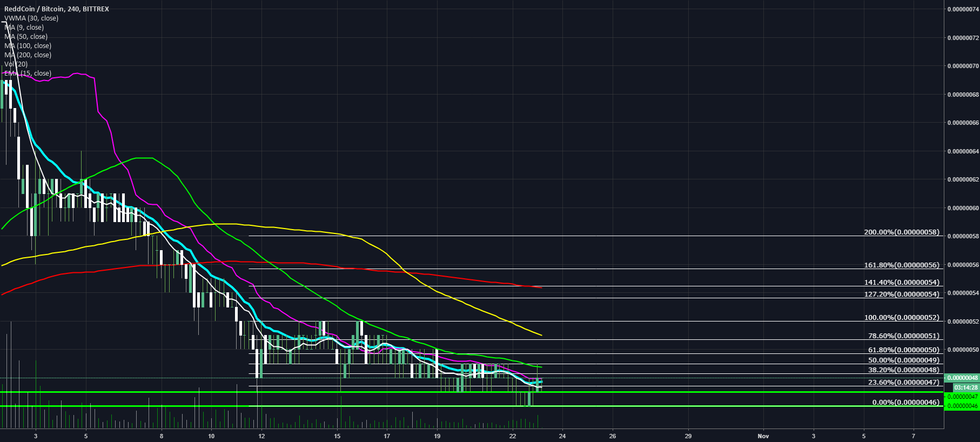Screen dimensions: 980x442
Task: Click the 61.80% Fibonacci level label
Action: pos(904,350)
